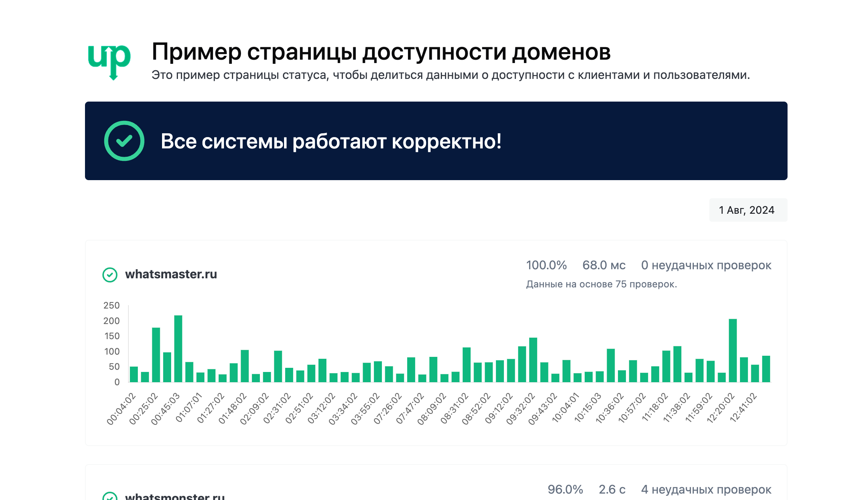Screen dimensions: 868x500
Task: Click the '68.0 мс' response time
Action: (604, 265)
